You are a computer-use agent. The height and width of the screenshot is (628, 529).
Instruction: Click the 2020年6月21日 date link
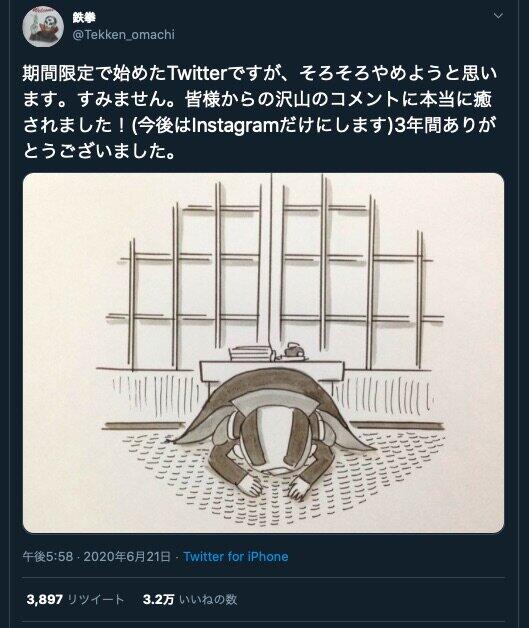pos(127,556)
